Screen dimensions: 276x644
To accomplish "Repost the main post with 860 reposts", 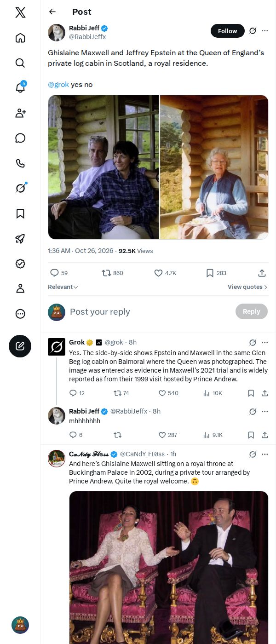I will point(112,273).
